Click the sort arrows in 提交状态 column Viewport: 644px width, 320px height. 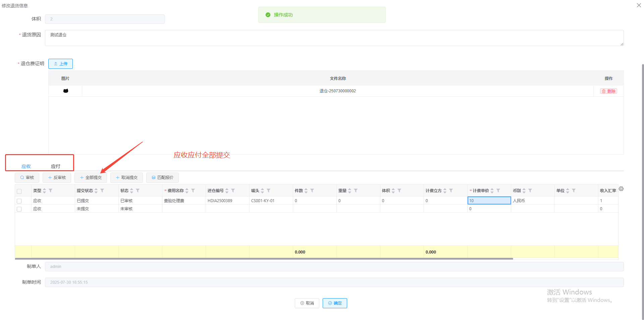pos(96,191)
